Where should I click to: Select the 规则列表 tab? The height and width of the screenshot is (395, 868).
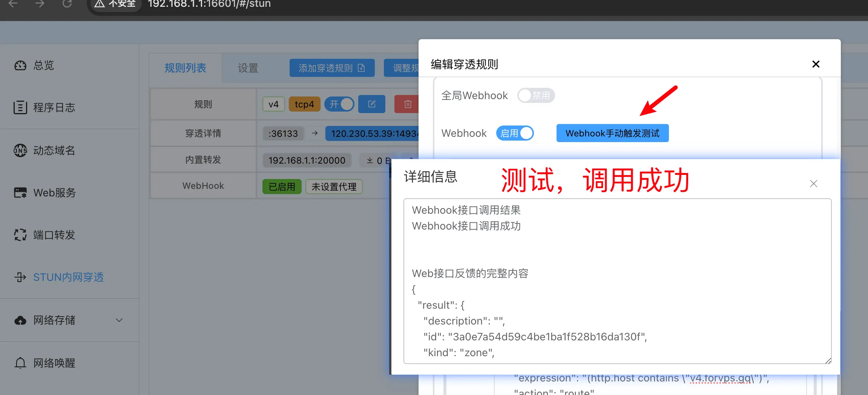185,68
